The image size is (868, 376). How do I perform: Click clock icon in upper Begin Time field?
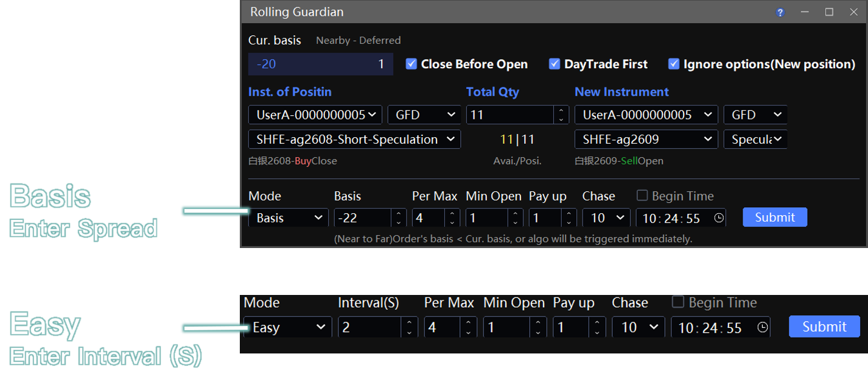pyautogui.click(x=719, y=218)
